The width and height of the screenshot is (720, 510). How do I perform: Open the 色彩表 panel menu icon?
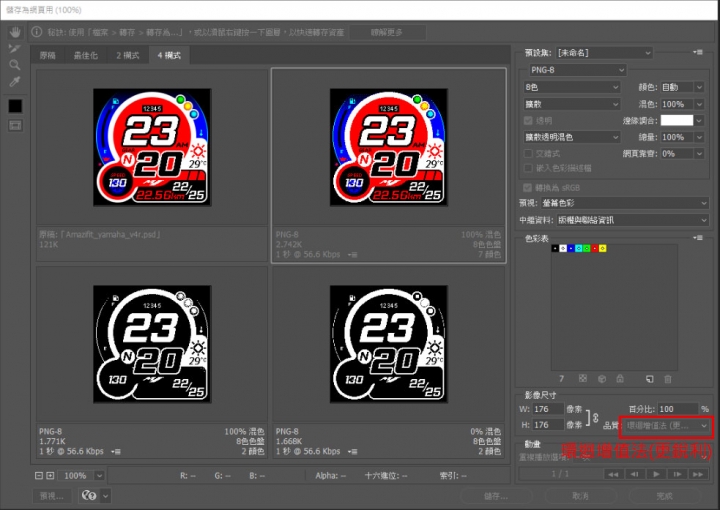tap(698, 237)
